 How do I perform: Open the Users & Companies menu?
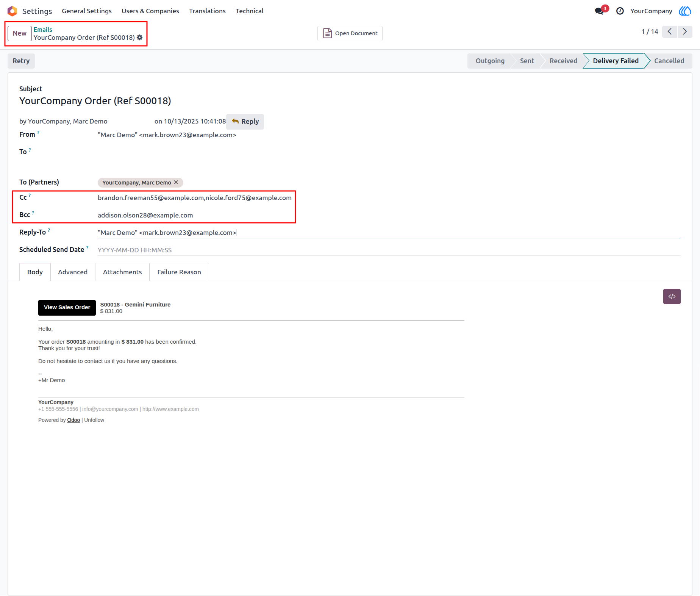(x=150, y=11)
